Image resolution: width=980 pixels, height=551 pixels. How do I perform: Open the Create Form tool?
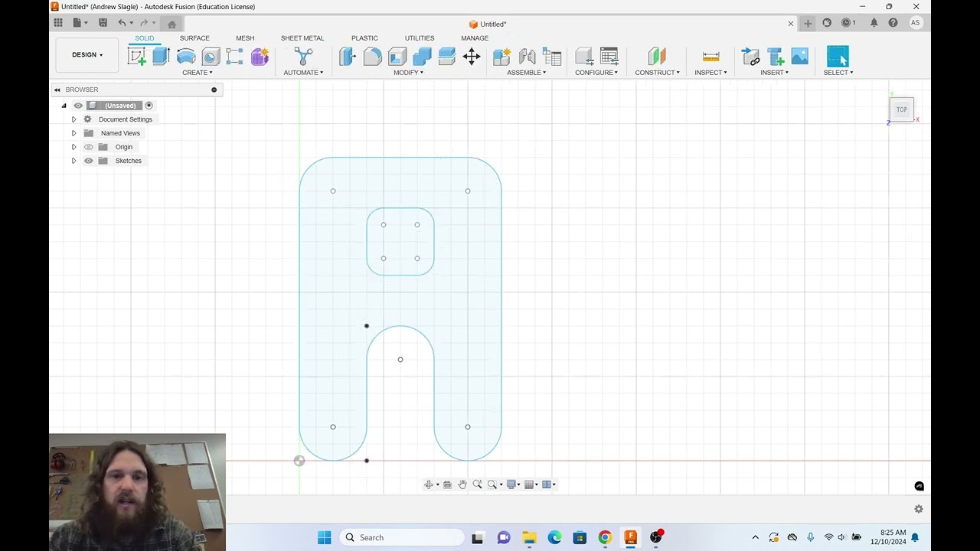point(260,56)
